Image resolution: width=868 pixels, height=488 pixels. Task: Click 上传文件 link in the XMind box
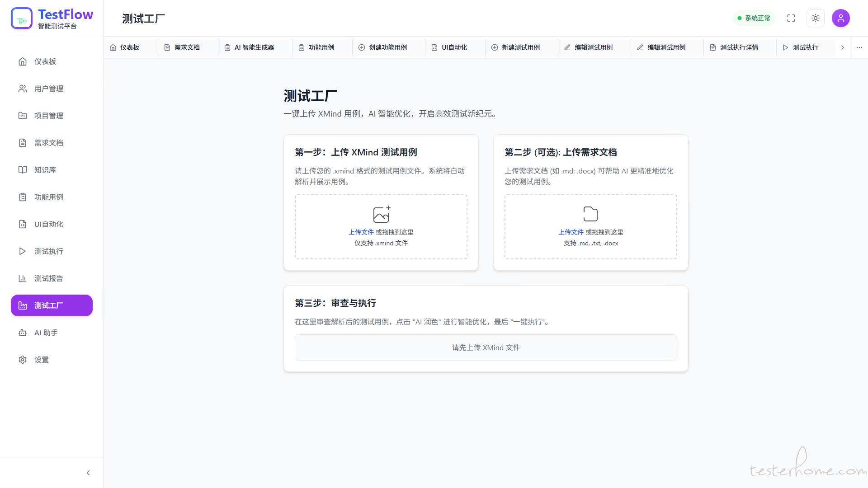coord(361,232)
